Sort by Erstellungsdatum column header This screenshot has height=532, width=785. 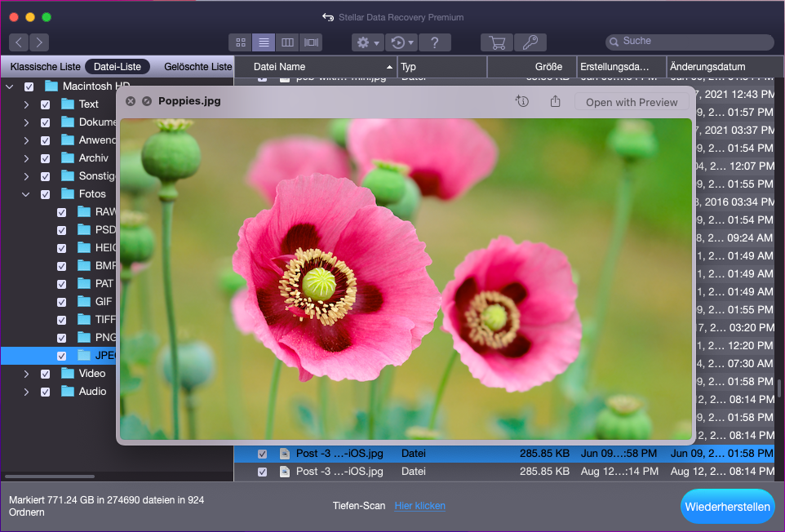tap(622, 67)
